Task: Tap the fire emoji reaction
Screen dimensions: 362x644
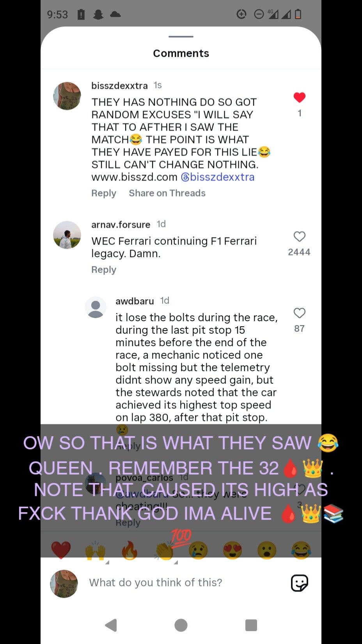Action: click(x=130, y=550)
